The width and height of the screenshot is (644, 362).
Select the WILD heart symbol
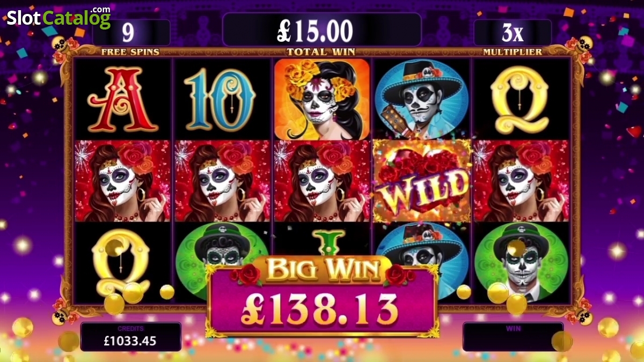[x=421, y=181]
